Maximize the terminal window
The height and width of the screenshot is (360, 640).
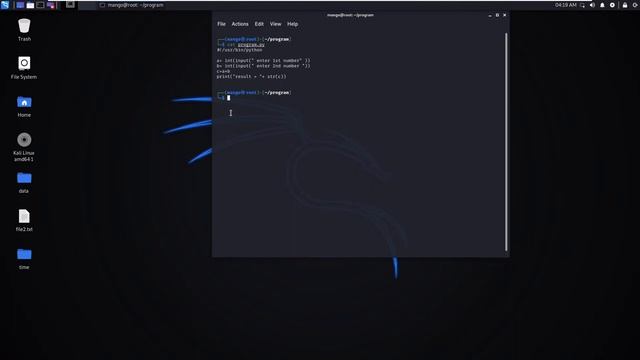tap(497, 15)
